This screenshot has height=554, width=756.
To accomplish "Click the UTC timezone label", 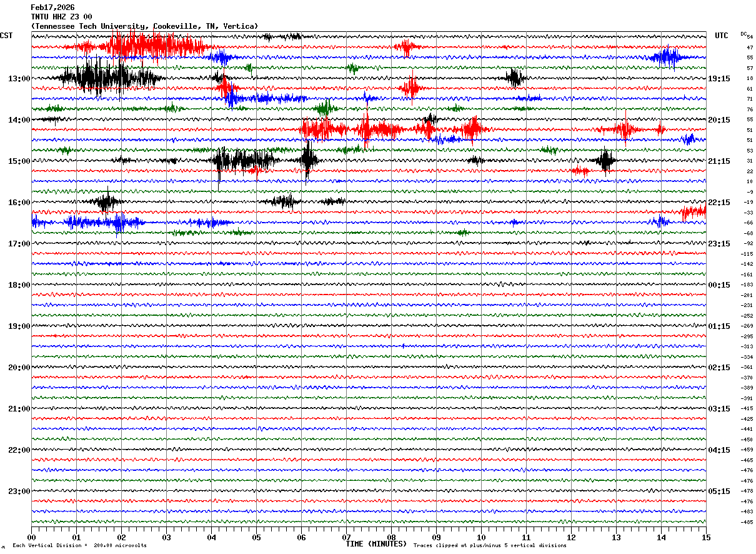I will (x=721, y=36).
